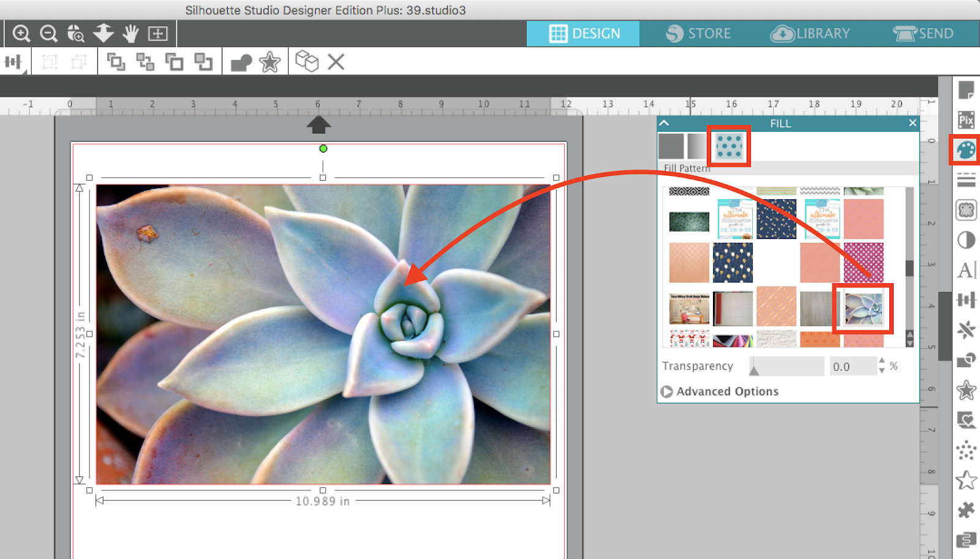Open the PixScan panel icon
980x559 pixels.
tap(966, 120)
